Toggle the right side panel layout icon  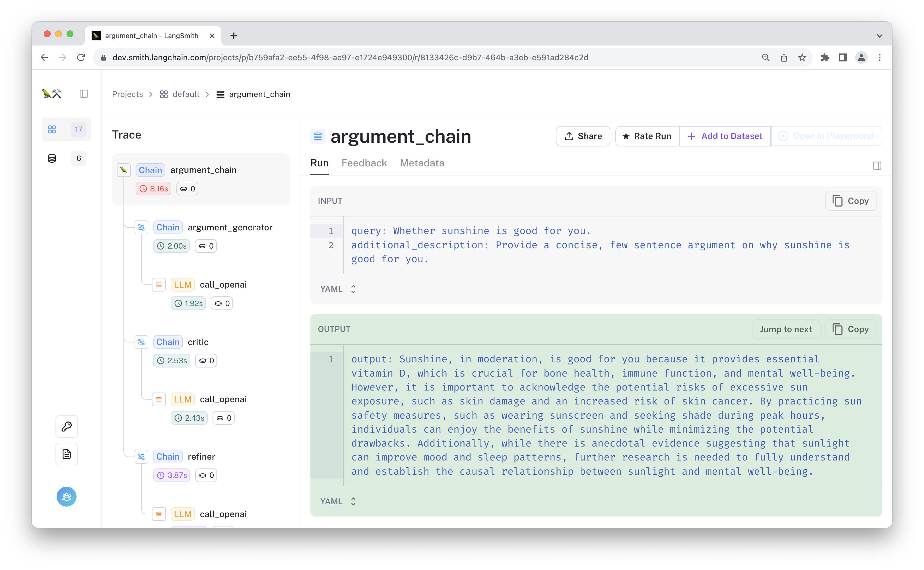click(877, 166)
